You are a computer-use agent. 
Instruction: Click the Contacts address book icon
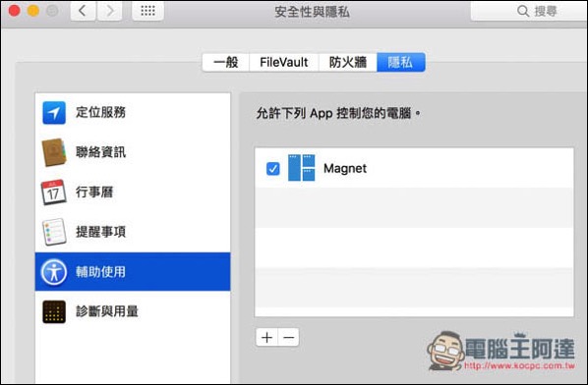pos(54,152)
